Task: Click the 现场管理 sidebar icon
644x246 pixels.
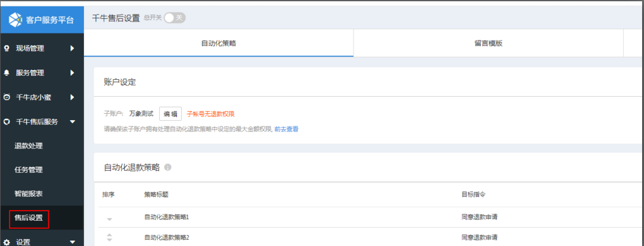Action: click(x=6, y=49)
